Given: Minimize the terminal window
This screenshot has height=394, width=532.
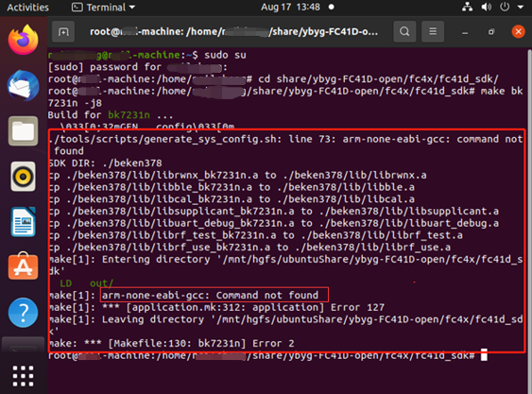Looking at the screenshot, I should pyautogui.click(x=465, y=32).
